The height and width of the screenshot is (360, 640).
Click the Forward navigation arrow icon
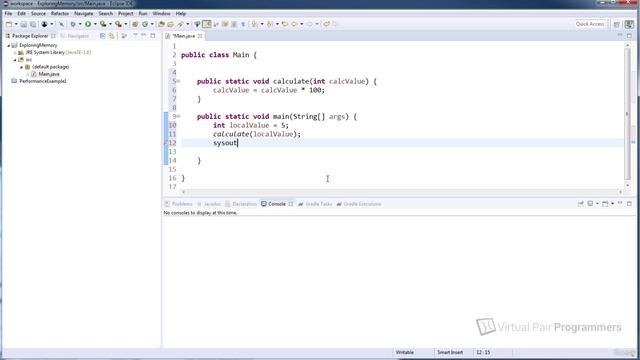[309, 24]
